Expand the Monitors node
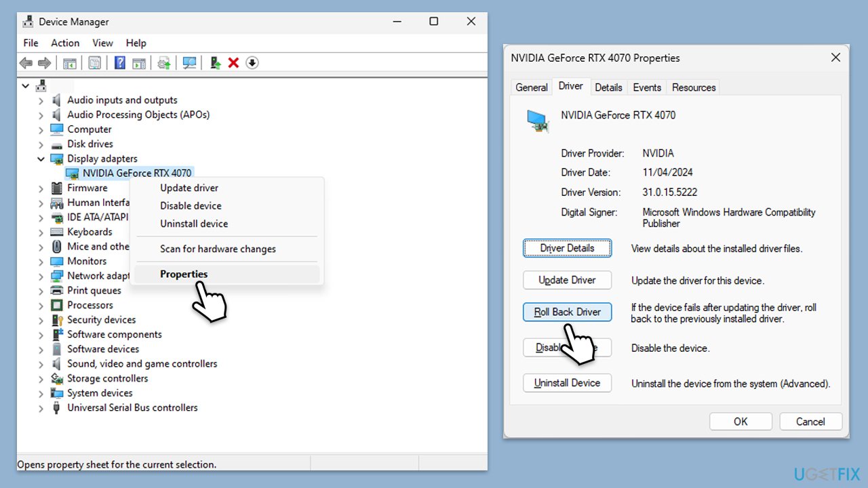Screen dimensions: 868x488 click(41, 262)
